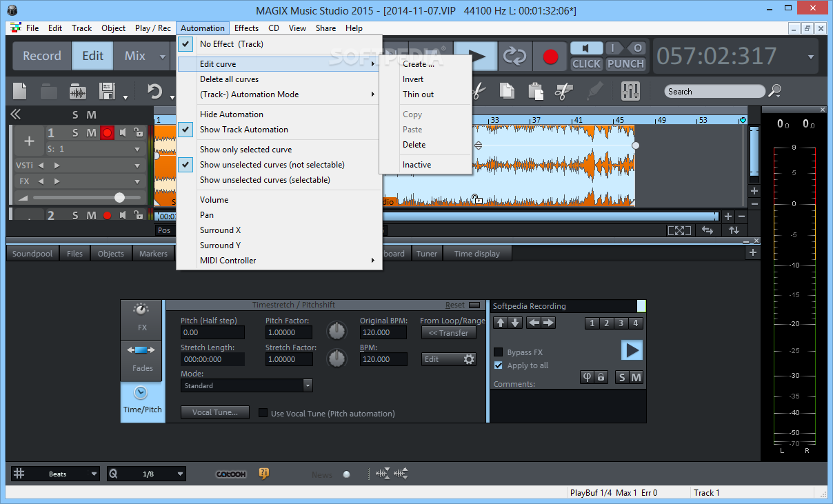833x504 pixels.
Task: Enable Use Vocal Tune pitch automation
Action: click(x=263, y=414)
